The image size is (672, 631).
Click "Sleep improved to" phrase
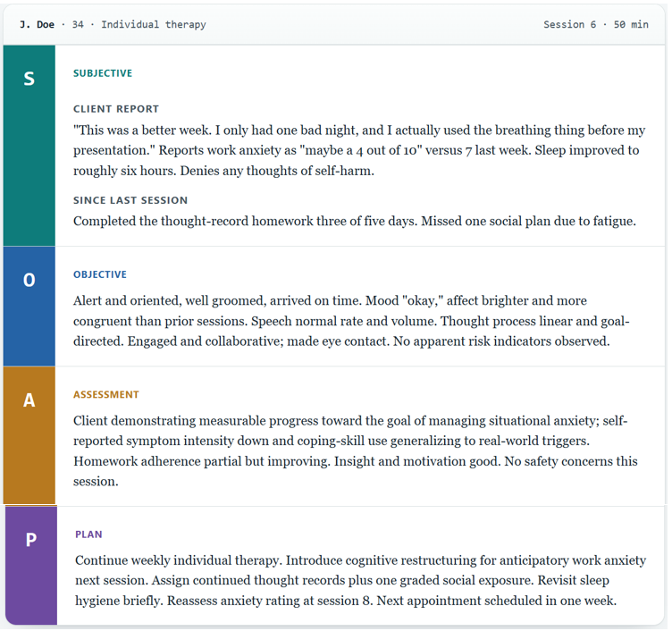[x=587, y=150]
